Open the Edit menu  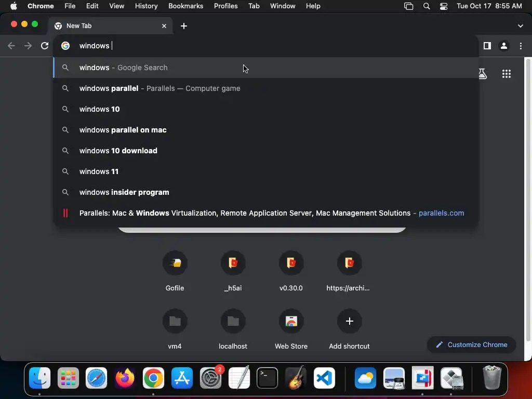[92, 6]
